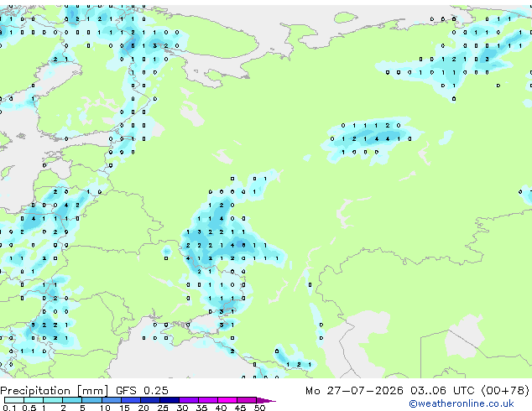Click the 25–30 mm dark navy swatch
This screenshot has width=532, height=411.
point(170,400)
